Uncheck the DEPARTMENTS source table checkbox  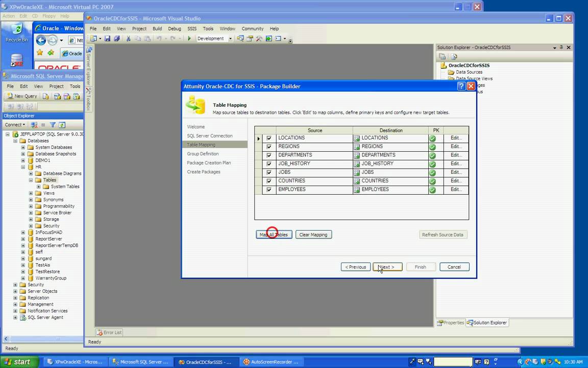click(x=269, y=155)
